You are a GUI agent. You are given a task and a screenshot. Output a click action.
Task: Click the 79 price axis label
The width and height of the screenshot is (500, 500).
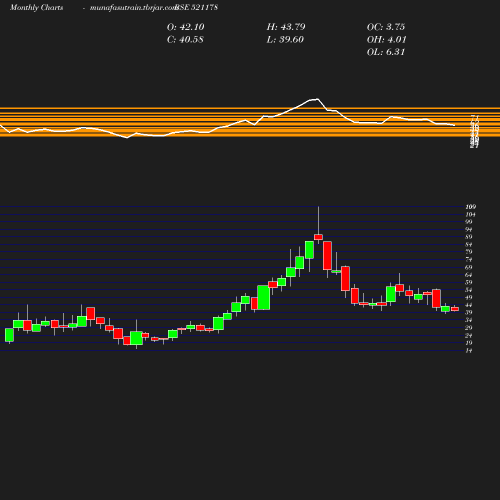pyautogui.click(x=469, y=252)
